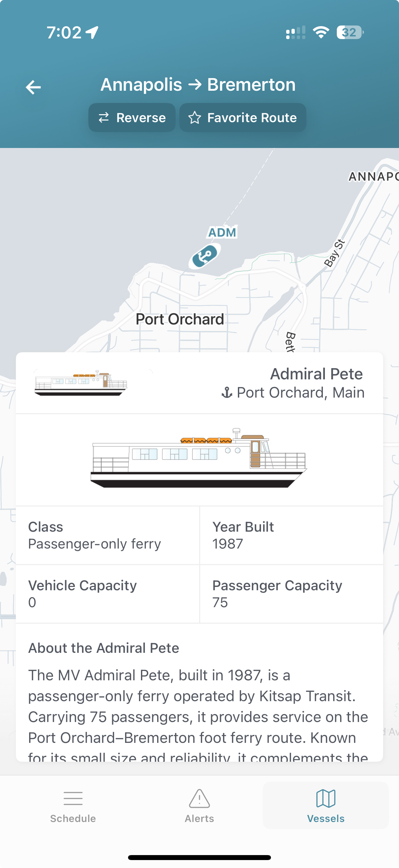The width and height of the screenshot is (399, 868).
Task: Tap the anchor icon beside Port Orchard, Main
Action: point(227,393)
